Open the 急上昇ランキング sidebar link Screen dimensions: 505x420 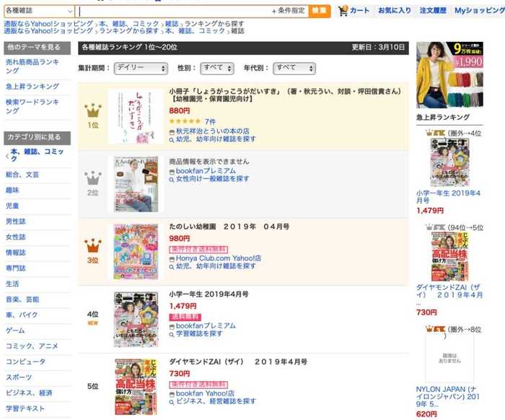tap(32, 87)
